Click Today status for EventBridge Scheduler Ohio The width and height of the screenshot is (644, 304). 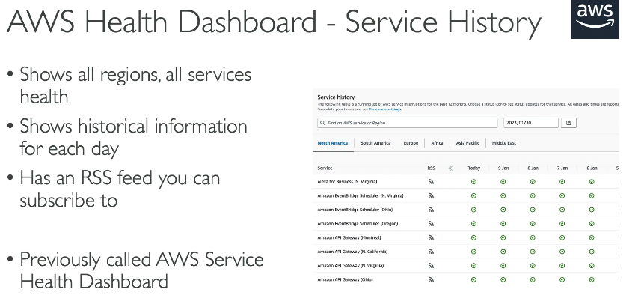[x=473, y=210]
